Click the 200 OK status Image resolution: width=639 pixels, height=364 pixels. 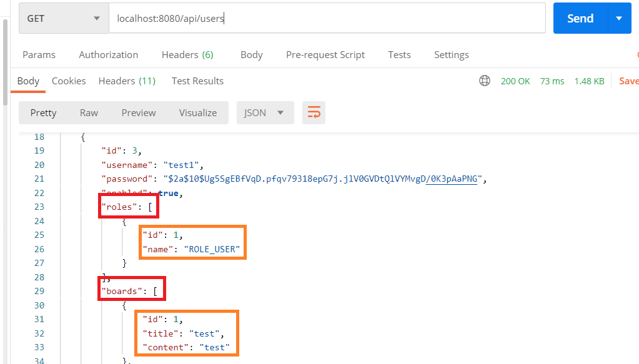coord(515,81)
